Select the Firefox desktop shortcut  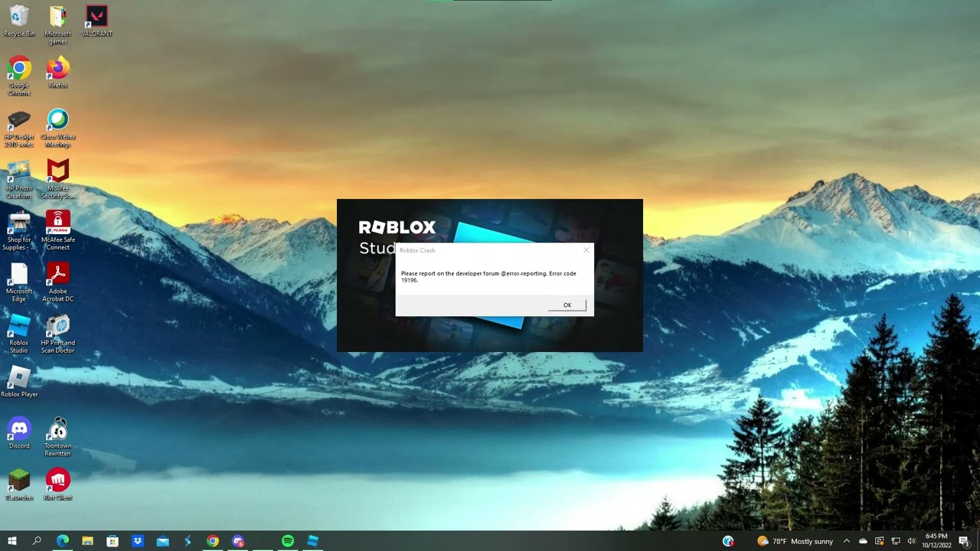[58, 72]
